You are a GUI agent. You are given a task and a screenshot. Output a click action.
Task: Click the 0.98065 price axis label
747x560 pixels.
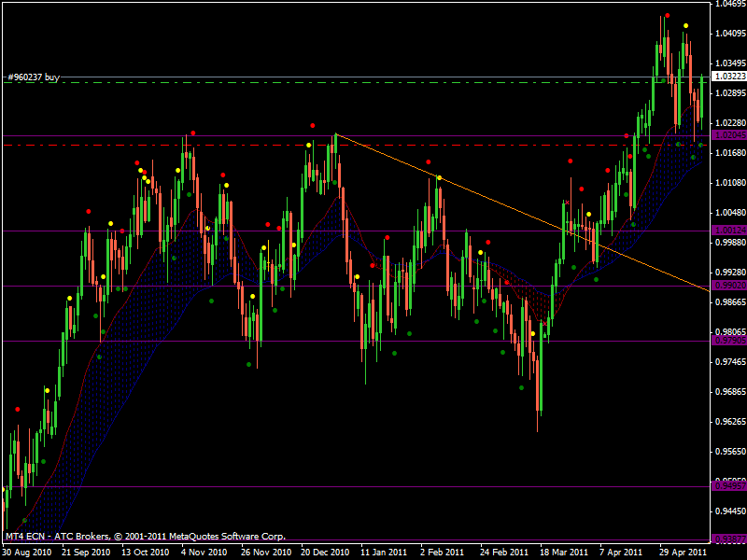730,332
